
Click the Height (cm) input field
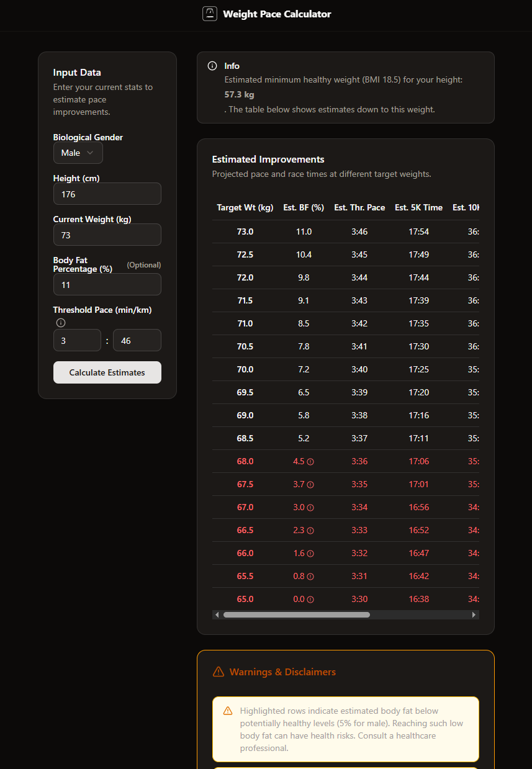[107, 194]
